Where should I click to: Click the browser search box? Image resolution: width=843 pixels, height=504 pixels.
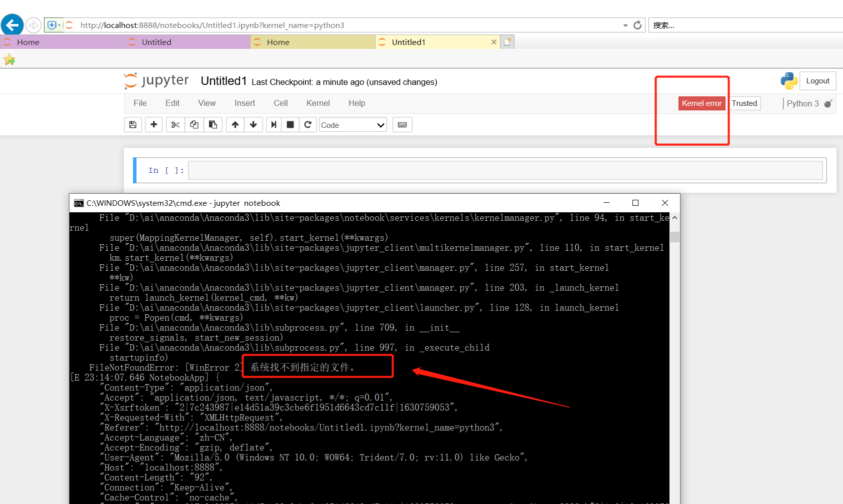point(745,25)
